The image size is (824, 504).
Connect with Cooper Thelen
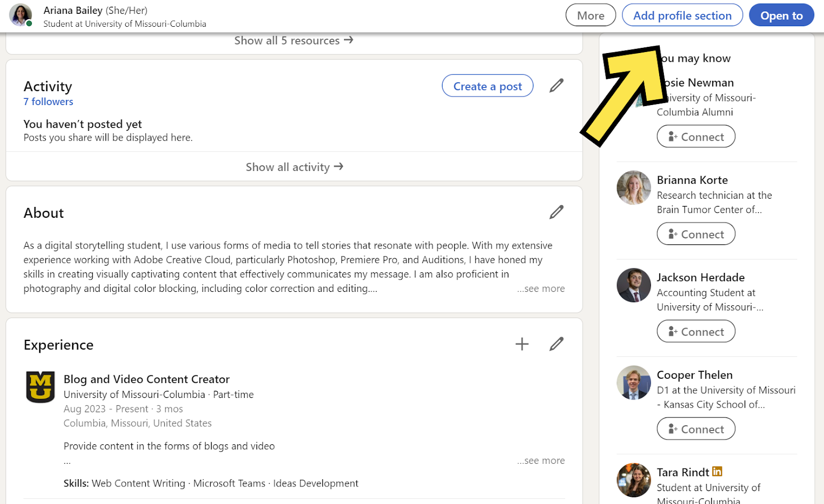pos(696,429)
